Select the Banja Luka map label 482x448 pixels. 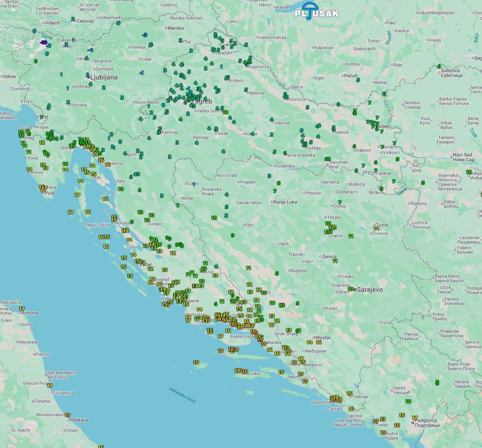(285, 202)
